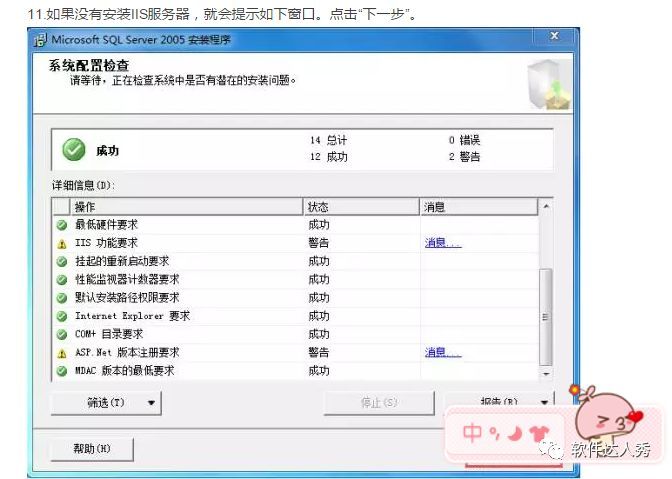
Task: Click the 成功 status in 最低硬件要求 row
Action: pyautogui.click(x=318, y=225)
